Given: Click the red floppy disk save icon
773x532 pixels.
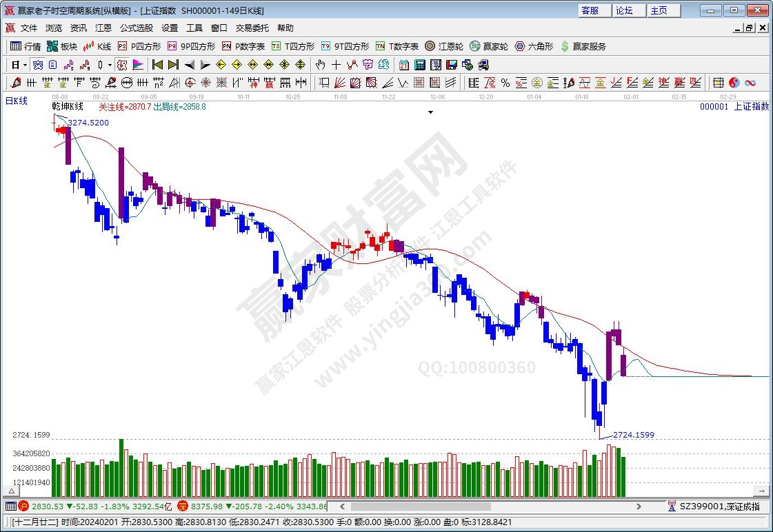Looking at the screenshot, I should pyautogui.click(x=452, y=65).
